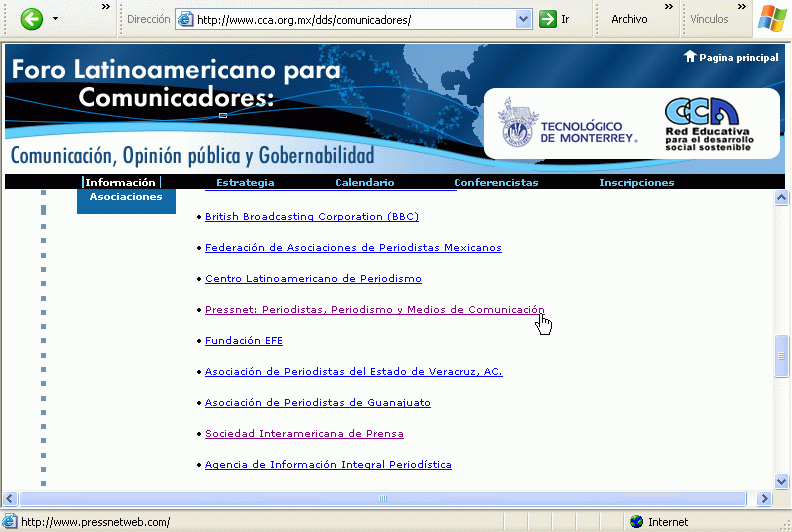The width and height of the screenshot is (792, 532).
Task: Click the Asociaciones submenu item
Action: click(126, 197)
